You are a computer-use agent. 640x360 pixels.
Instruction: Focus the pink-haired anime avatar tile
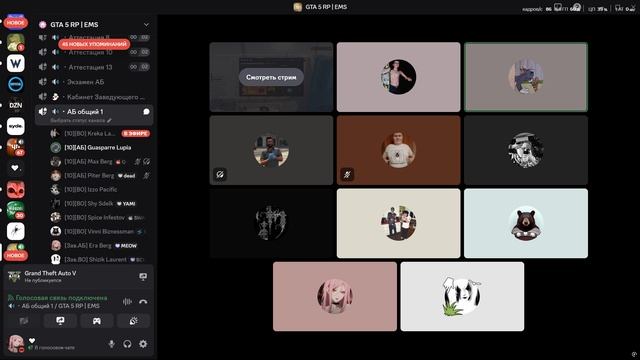point(335,296)
